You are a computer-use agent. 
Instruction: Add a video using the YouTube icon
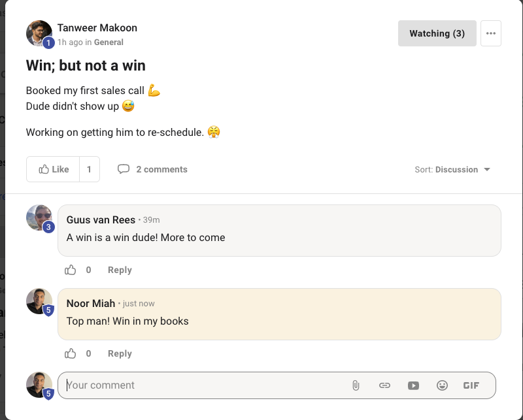tap(413, 385)
